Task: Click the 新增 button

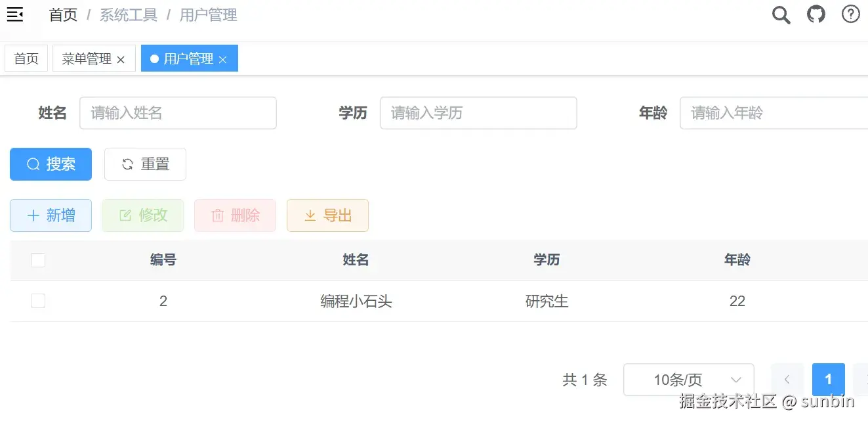Action: pyautogui.click(x=51, y=215)
